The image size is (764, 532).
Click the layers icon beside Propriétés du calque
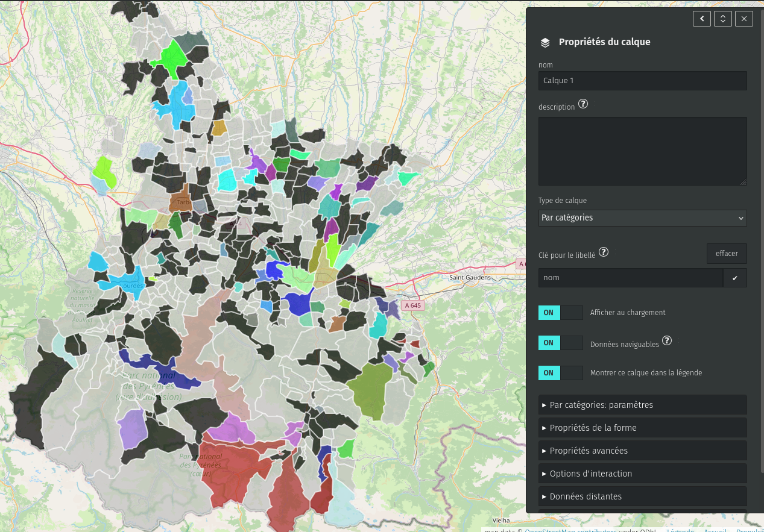[545, 43]
